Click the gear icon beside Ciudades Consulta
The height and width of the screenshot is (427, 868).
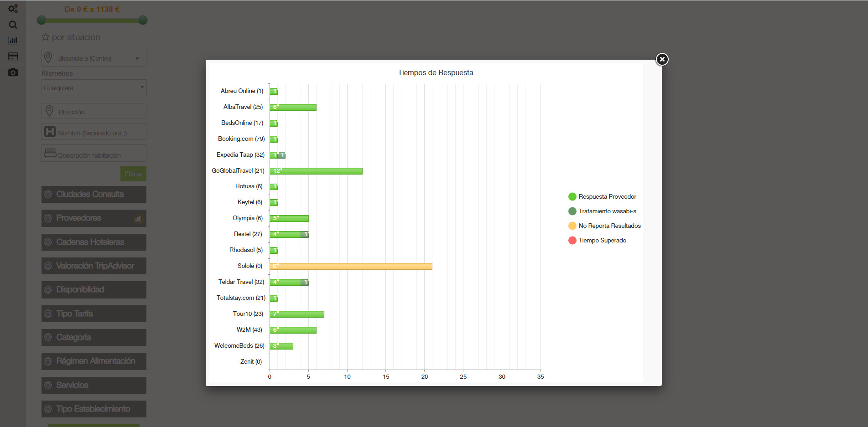48,194
